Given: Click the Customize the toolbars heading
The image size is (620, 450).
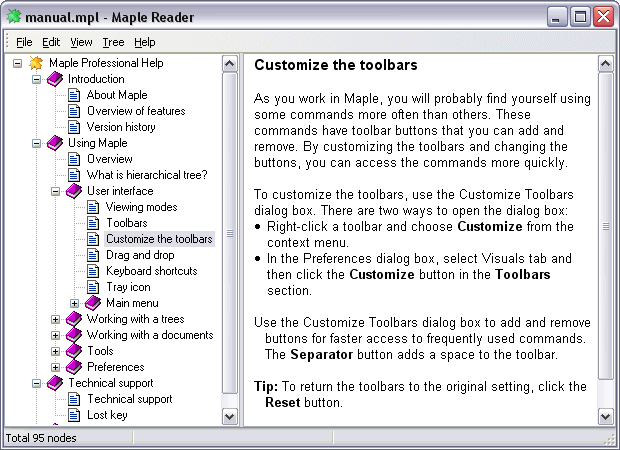Looking at the screenshot, I should point(336,65).
